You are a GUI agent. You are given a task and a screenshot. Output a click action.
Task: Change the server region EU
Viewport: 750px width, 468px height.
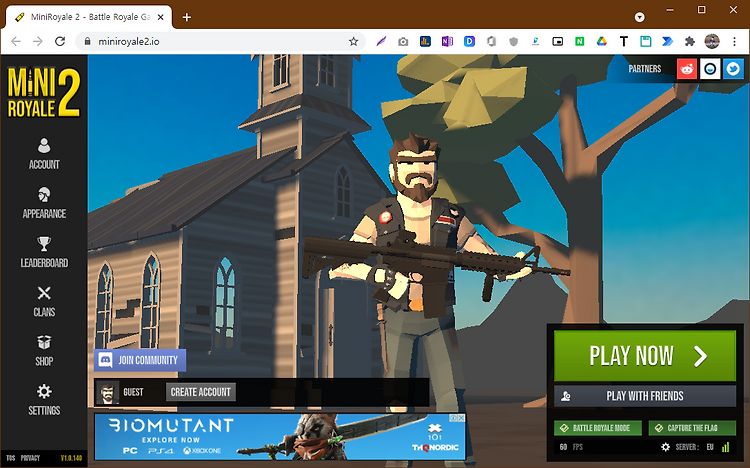(x=710, y=447)
